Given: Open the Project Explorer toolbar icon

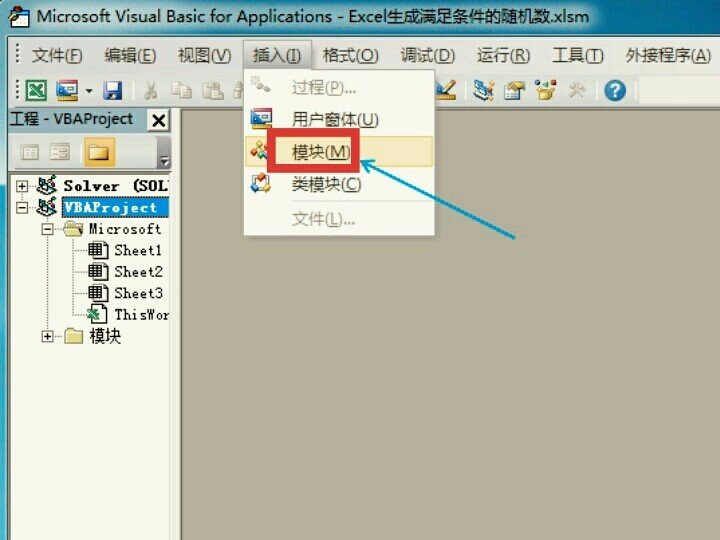Looking at the screenshot, I should click(x=484, y=91).
